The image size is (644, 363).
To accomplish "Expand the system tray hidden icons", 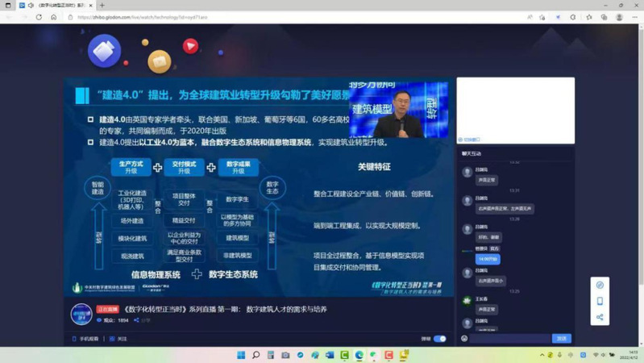I will 542,355.
